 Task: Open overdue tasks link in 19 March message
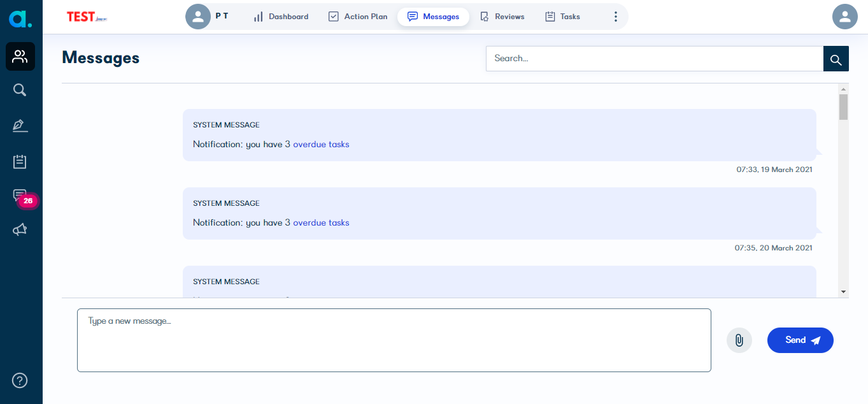[321, 145]
